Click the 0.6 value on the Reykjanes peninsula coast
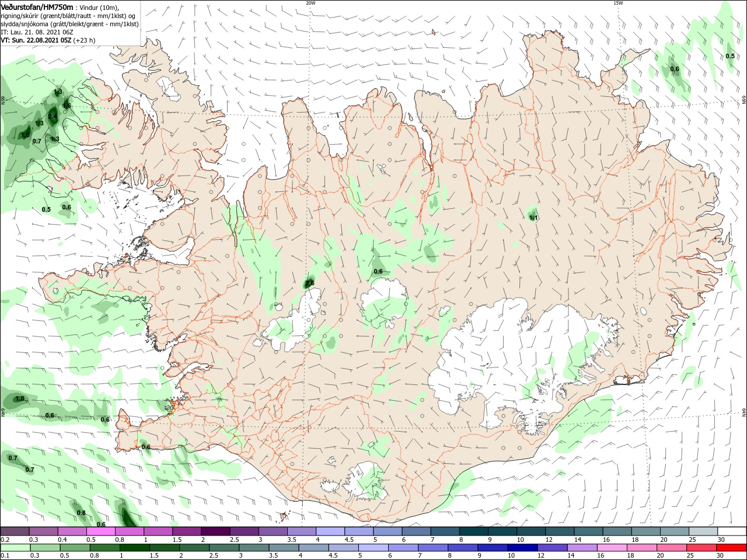Viewport: 747px width, 560px height. click(x=146, y=447)
